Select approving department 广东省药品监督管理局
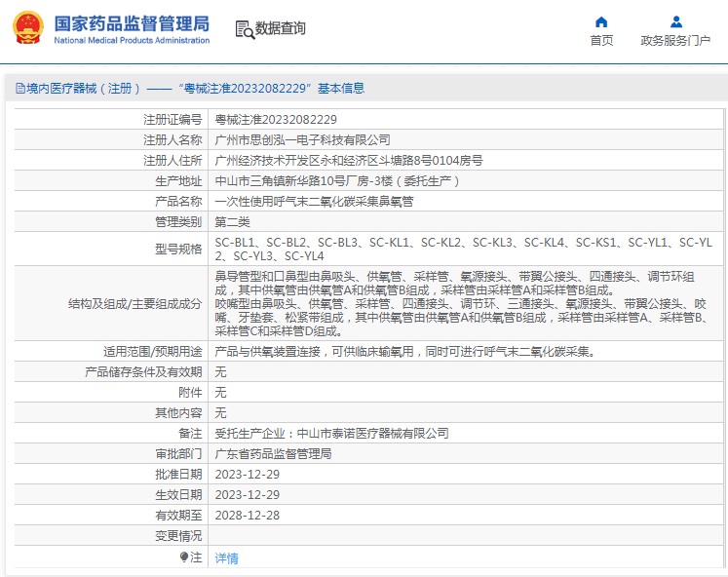Screen dimensions: 728x577 (x=273, y=454)
